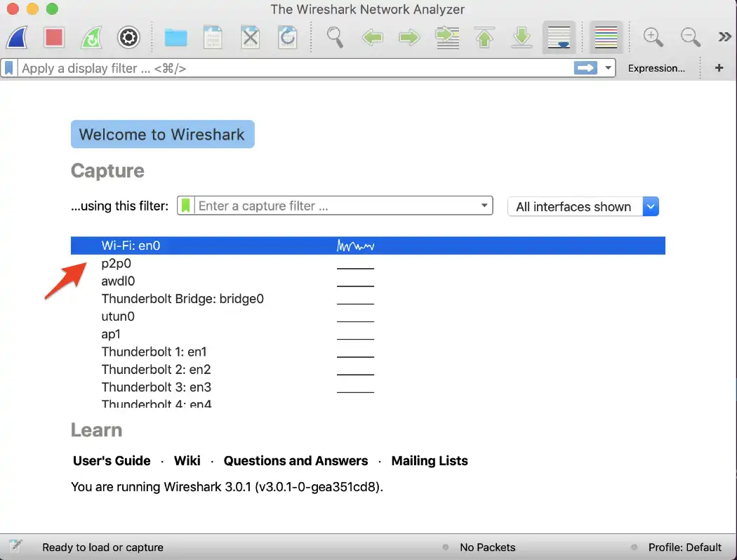The height and width of the screenshot is (560, 737).
Task: Go to a specified packet icon
Action: pos(448,38)
